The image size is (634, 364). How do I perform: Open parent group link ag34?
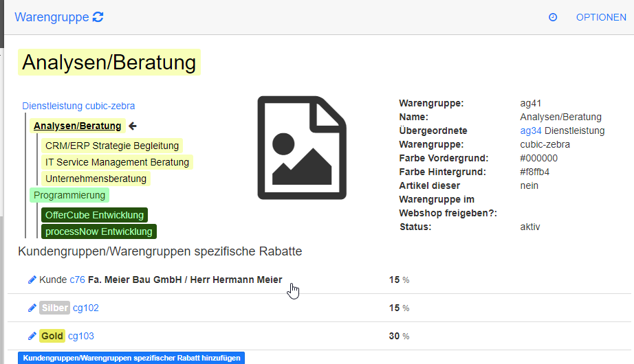click(x=530, y=130)
